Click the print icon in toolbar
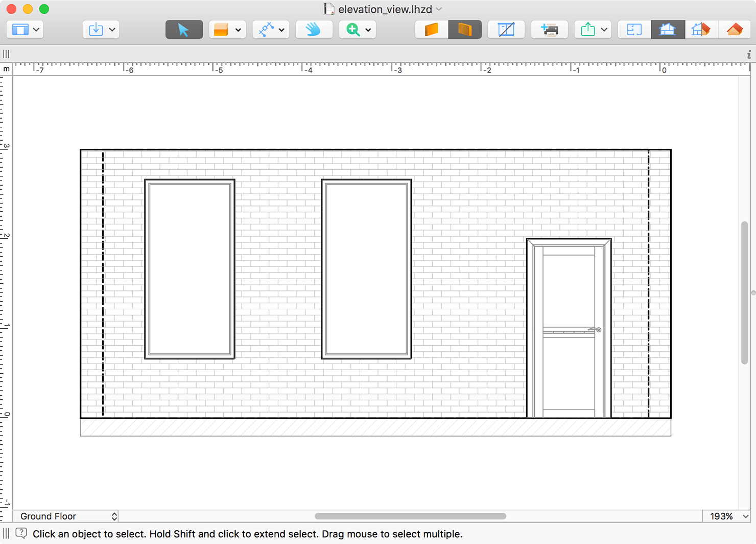This screenshot has width=756, height=544. [549, 30]
